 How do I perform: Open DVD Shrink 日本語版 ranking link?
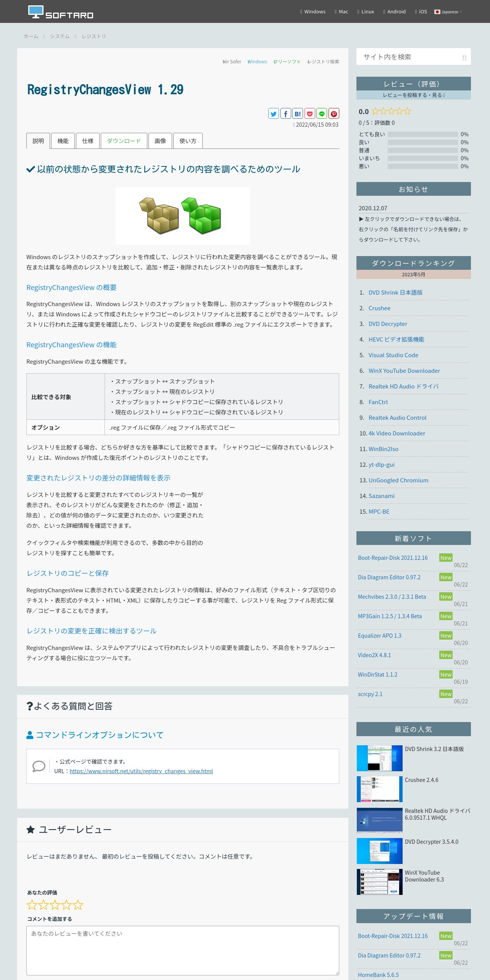[x=395, y=292]
